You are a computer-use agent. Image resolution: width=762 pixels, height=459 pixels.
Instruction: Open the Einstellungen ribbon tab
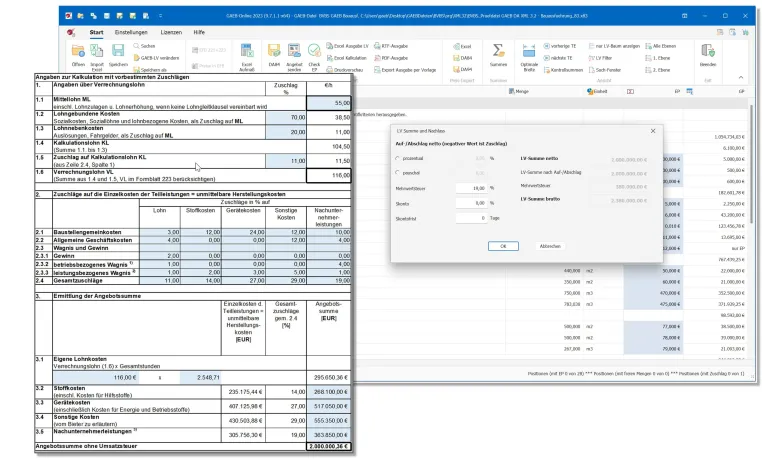coord(131,33)
